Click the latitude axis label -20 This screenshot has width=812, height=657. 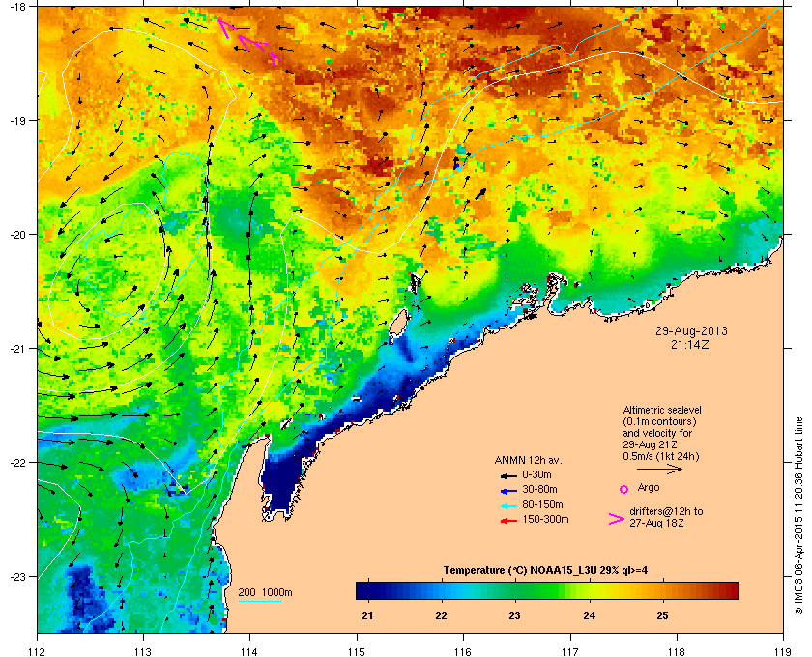coord(17,235)
